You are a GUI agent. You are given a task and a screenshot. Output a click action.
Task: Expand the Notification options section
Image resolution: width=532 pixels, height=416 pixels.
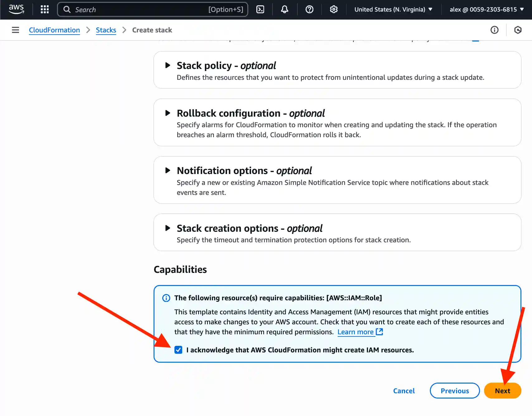[x=168, y=171]
